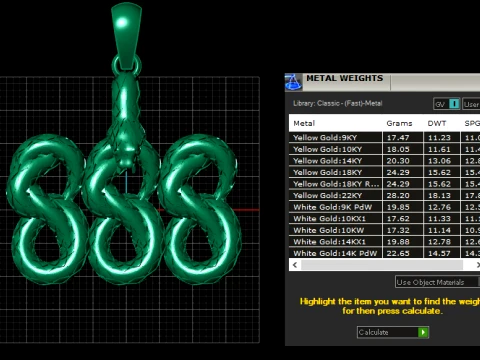Click the Use Object Materials button

point(437,282)
